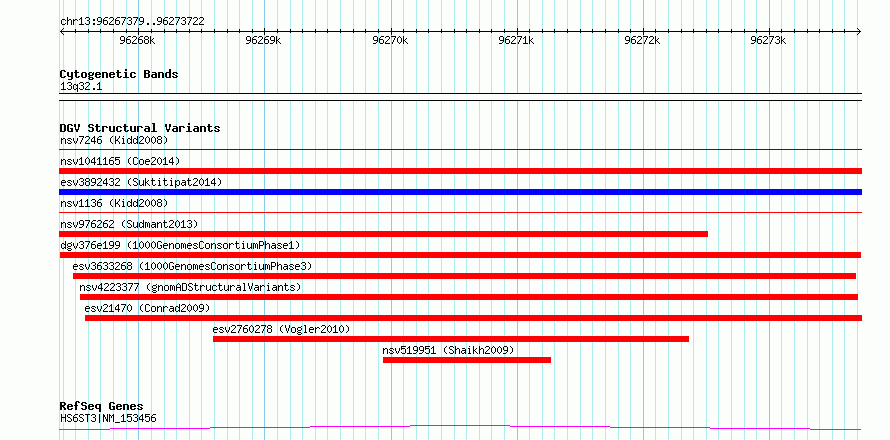890x440 pixels.
Task: Select the esv21470 red variant bar
Action: click(x=473, y=318)
